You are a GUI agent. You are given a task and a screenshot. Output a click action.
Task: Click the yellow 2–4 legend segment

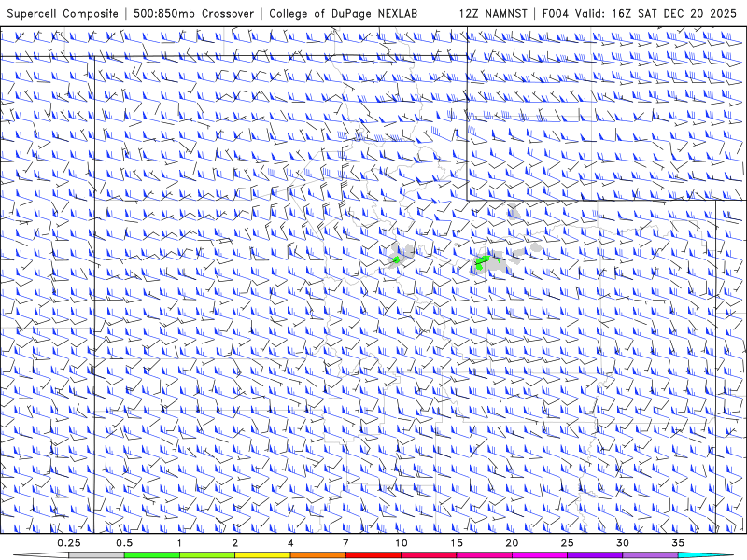(x=262, y=555)
